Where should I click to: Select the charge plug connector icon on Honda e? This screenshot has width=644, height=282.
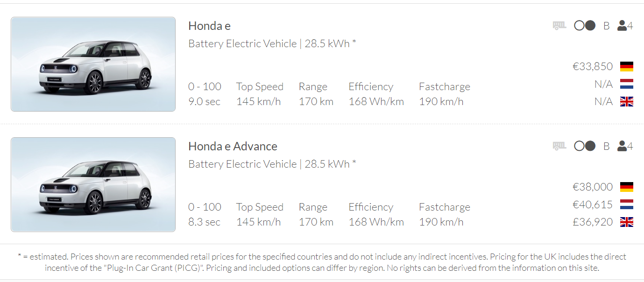pyautogui.click(x=584, y=25)
